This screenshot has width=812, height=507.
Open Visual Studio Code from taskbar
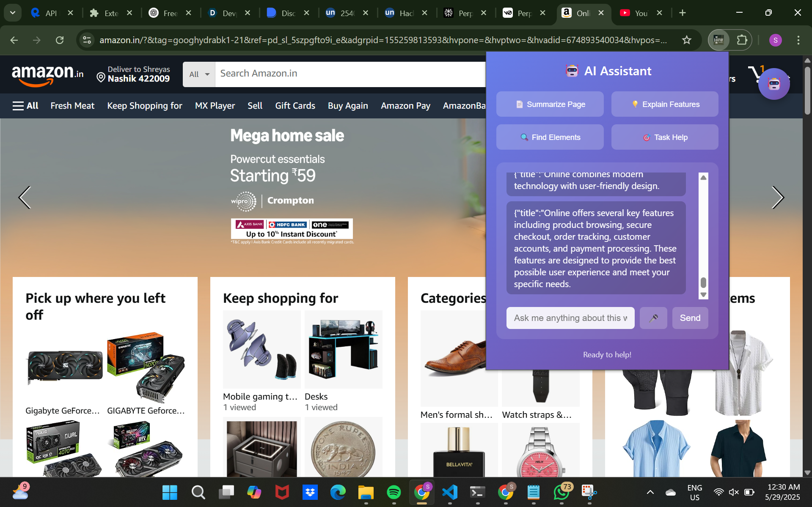[x=450, y=492]
